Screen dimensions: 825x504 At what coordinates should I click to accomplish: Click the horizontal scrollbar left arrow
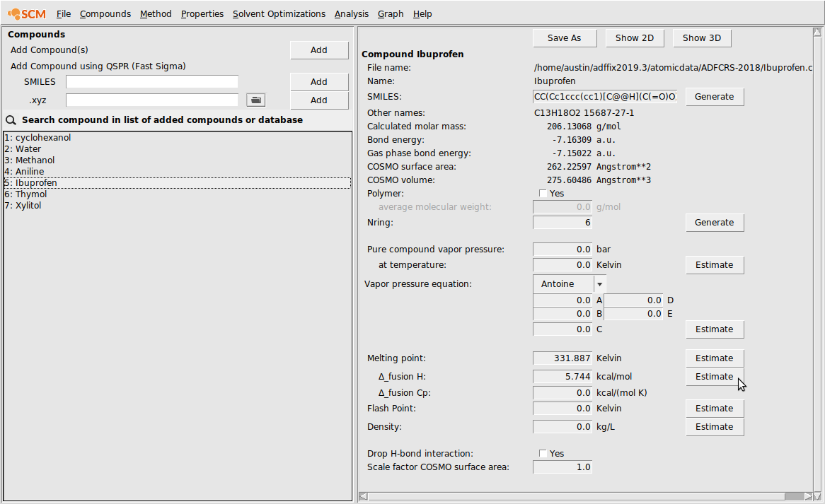364,496
